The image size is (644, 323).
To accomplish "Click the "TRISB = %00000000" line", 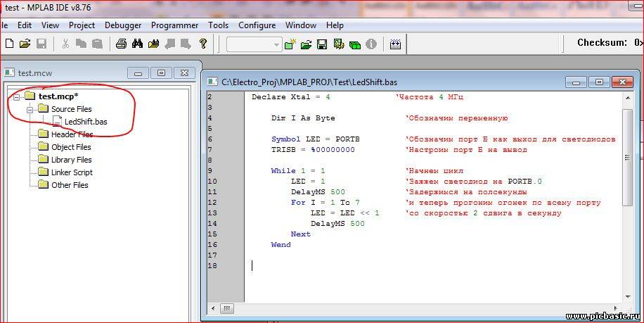I will tap(313, 150).
